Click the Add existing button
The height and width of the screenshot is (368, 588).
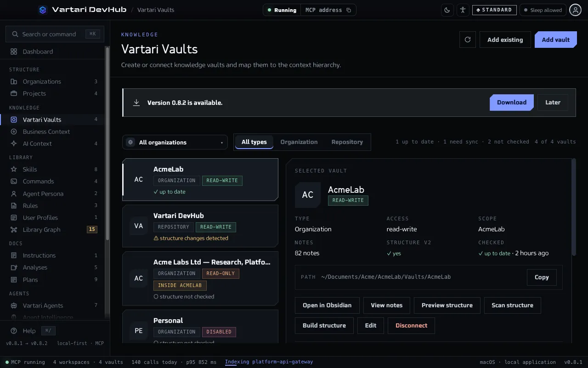(x=505, y=40)
